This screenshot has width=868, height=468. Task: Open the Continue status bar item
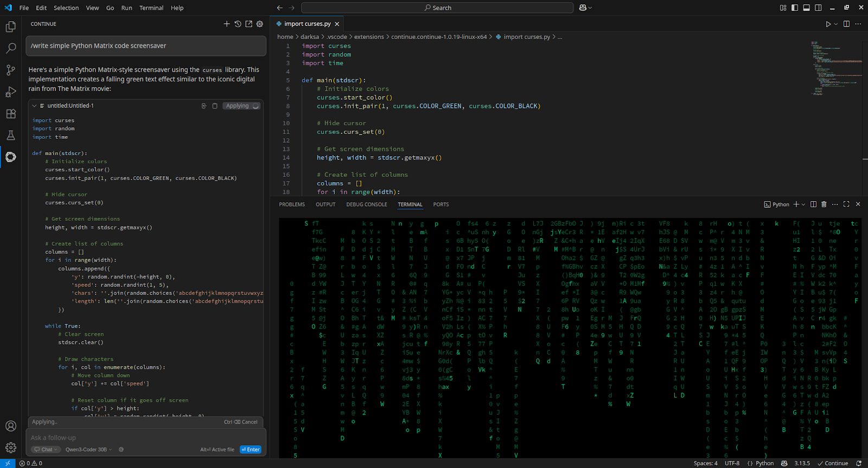click(x=833, y=463)
